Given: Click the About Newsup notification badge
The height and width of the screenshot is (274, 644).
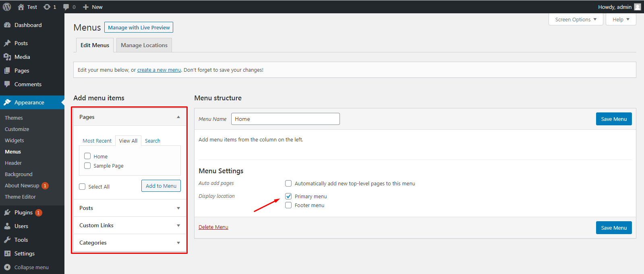Looking at the screenshot, I should [45, 186].
